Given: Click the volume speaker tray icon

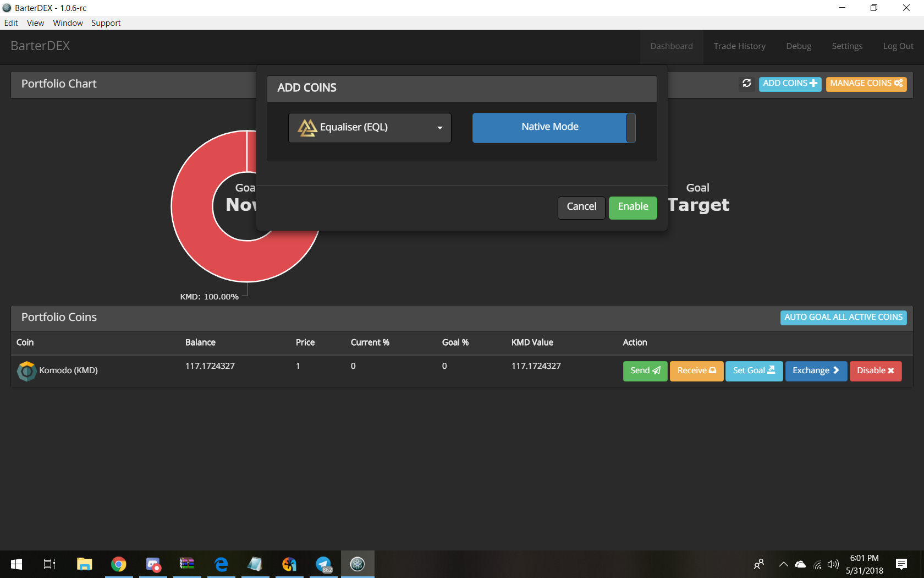Looking at the screenshot, I should point(833,564).
